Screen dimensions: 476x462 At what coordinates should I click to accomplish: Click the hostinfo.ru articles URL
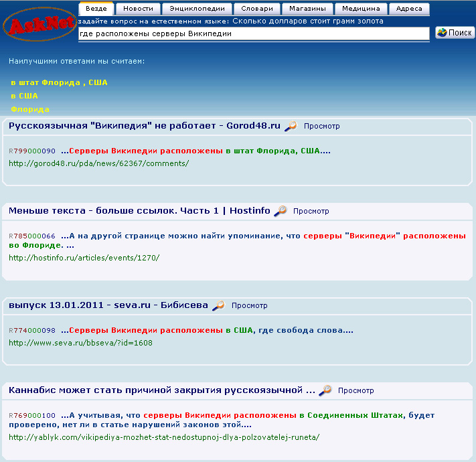pos(84,257)
